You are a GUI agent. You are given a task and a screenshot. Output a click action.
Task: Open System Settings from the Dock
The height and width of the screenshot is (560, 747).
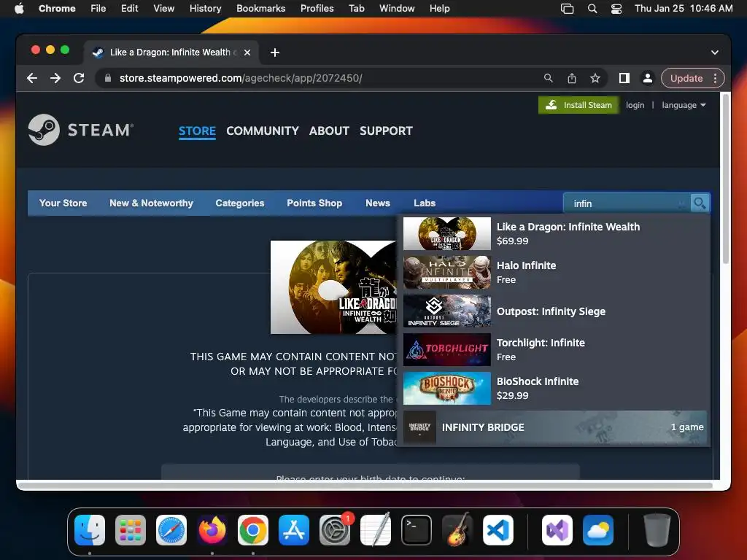pyautogui.click(x=334, y=529)
